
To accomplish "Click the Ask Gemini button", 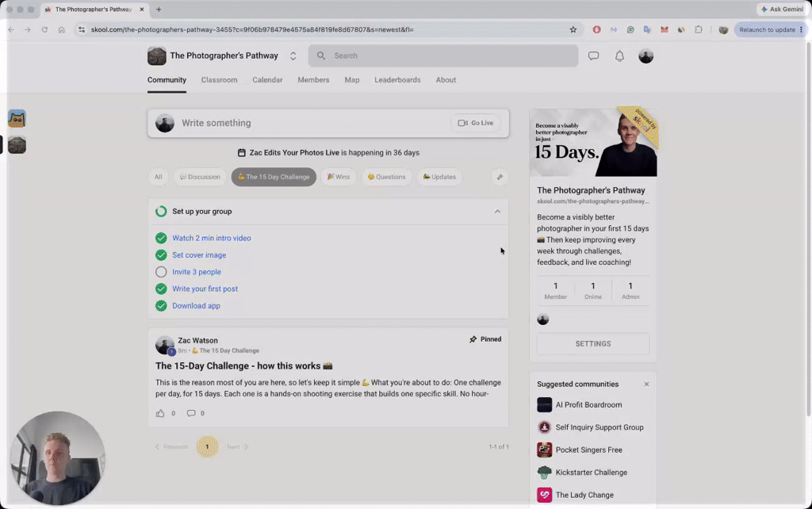I will click(782, 9).
